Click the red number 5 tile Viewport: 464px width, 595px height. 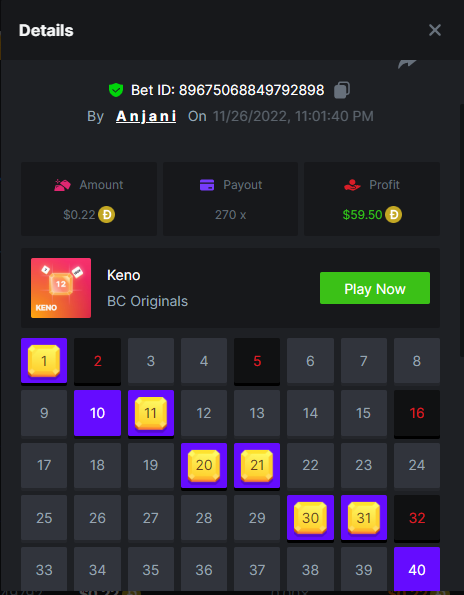pyautogui.click(x=257, y=360)
